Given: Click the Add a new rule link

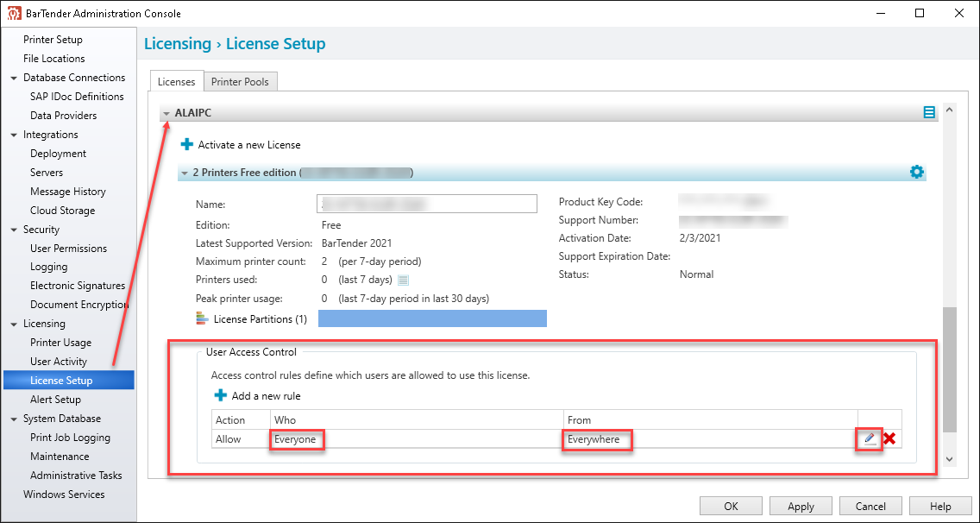Looking at the screenshot, I should [267, 395].
